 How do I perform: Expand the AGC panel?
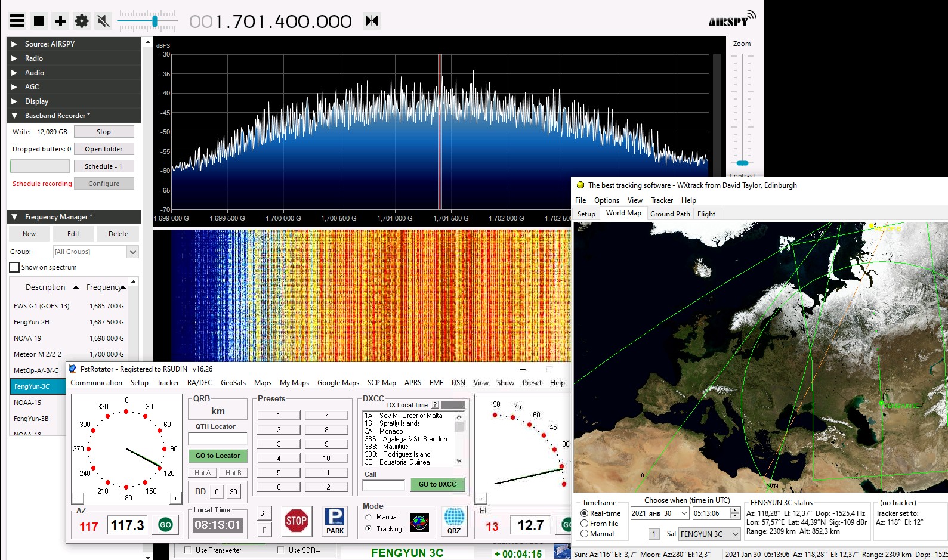pos(74,87)
